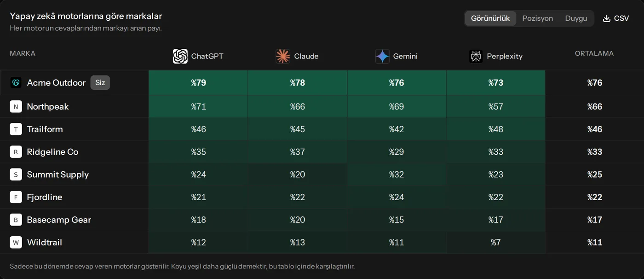The height and width of the screenshot is (279, 644).
Task: Click the Siz badge next to Acme Outdoor
Action: coord(100,82)
